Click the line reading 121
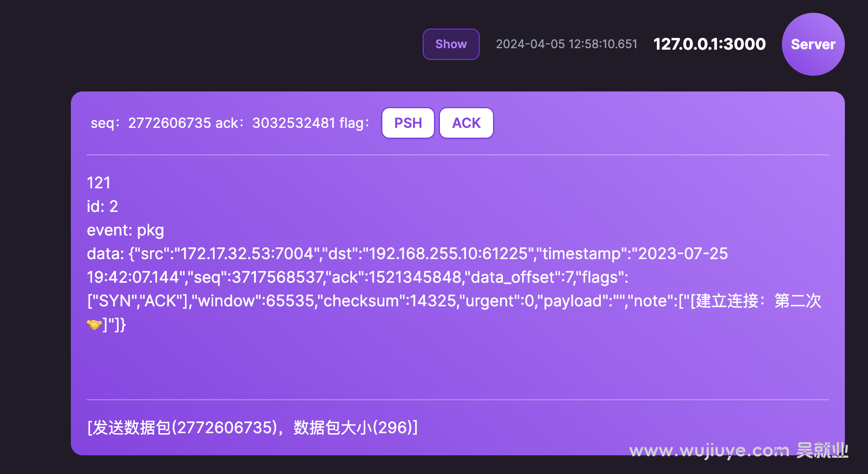 pyautogui.click(x=98, y=183)
